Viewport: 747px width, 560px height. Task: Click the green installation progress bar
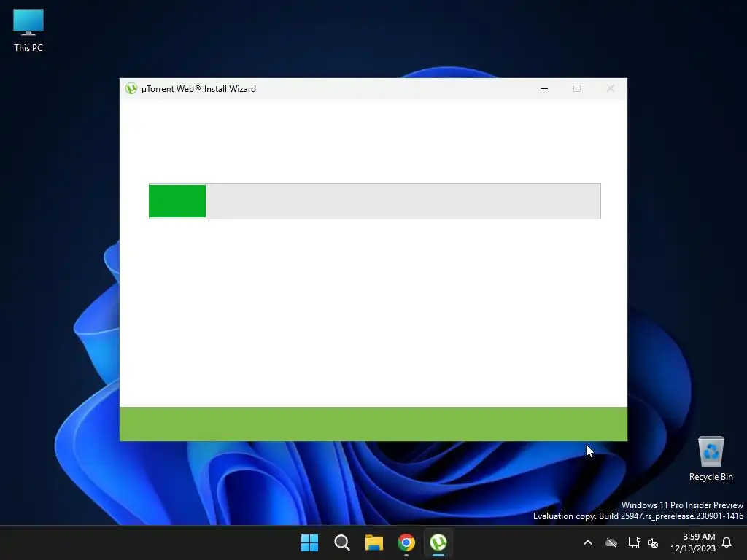[374, 201]
